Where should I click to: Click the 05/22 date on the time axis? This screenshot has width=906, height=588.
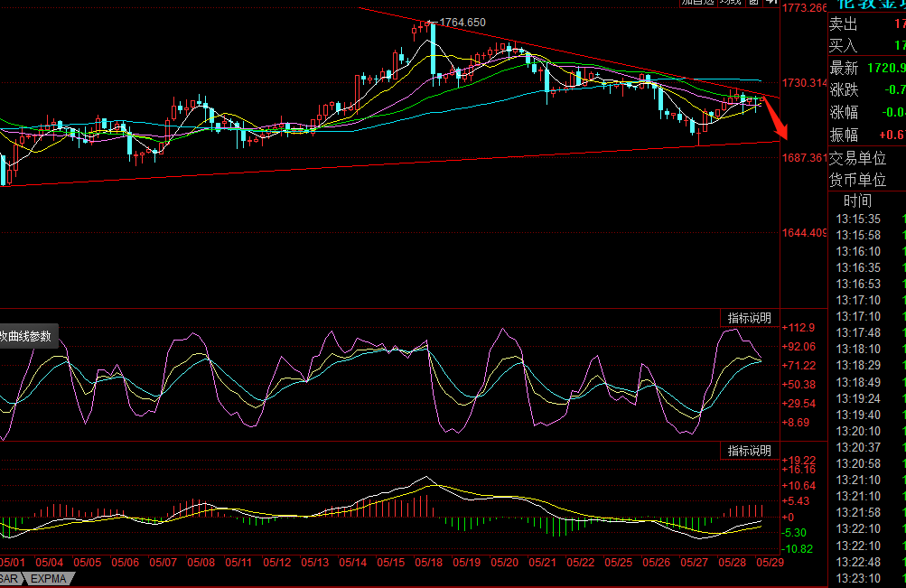[x=581, y=562]
